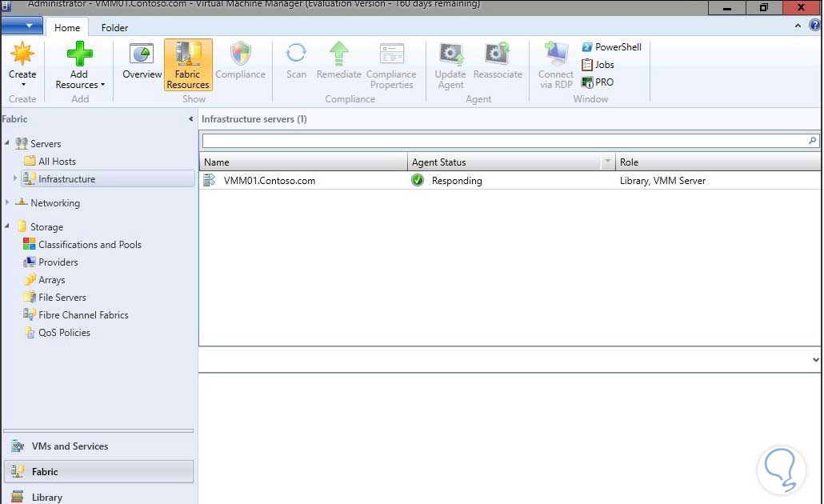The width and height of the screenshot is (824, 504).
Task: Open Compliance Properties
Action: (391, 66)
